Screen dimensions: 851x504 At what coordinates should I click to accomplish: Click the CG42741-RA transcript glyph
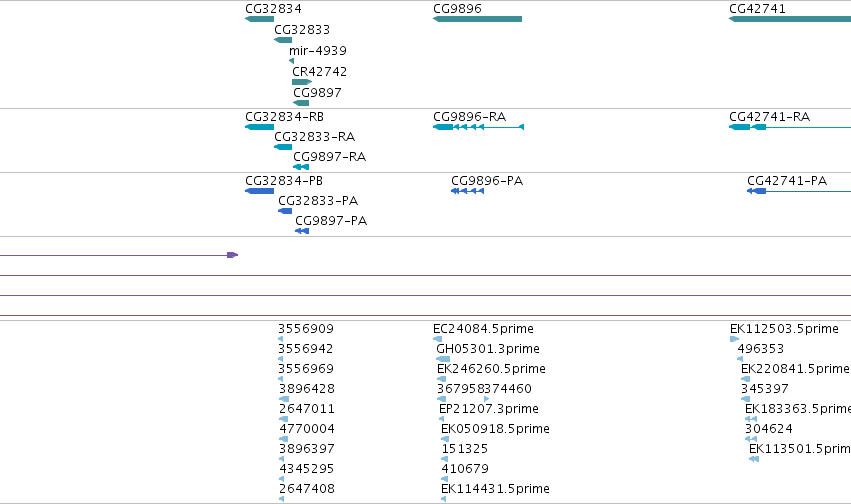pos(790,127)
